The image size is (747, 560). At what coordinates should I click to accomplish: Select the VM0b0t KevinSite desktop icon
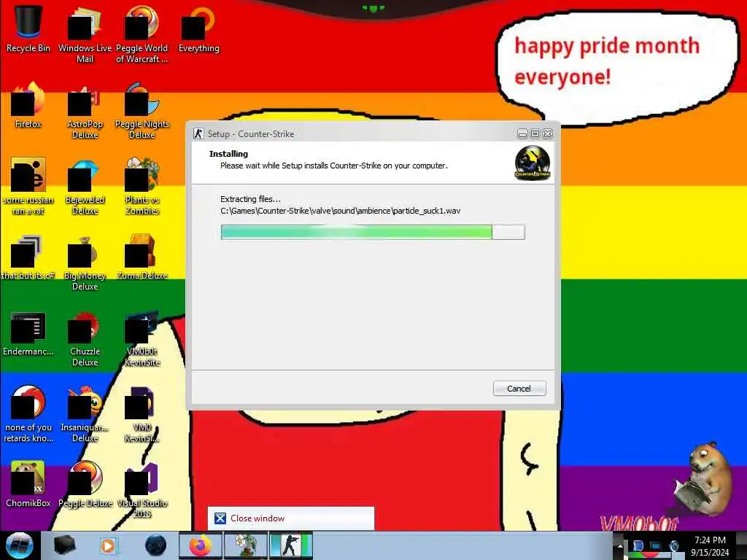tap(142, 338)
